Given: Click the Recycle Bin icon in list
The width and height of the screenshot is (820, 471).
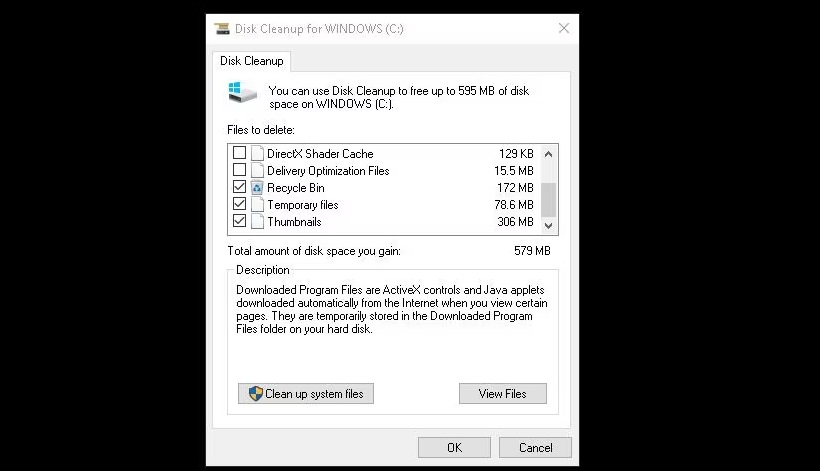Looking at the screenshot, I should coord(257,187).
